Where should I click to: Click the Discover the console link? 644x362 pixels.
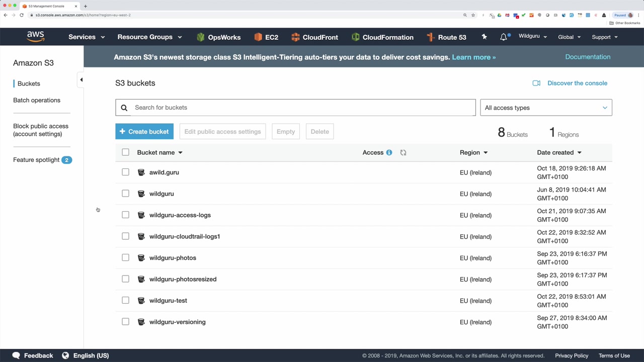pyautogui.click(x=577, y=83)
